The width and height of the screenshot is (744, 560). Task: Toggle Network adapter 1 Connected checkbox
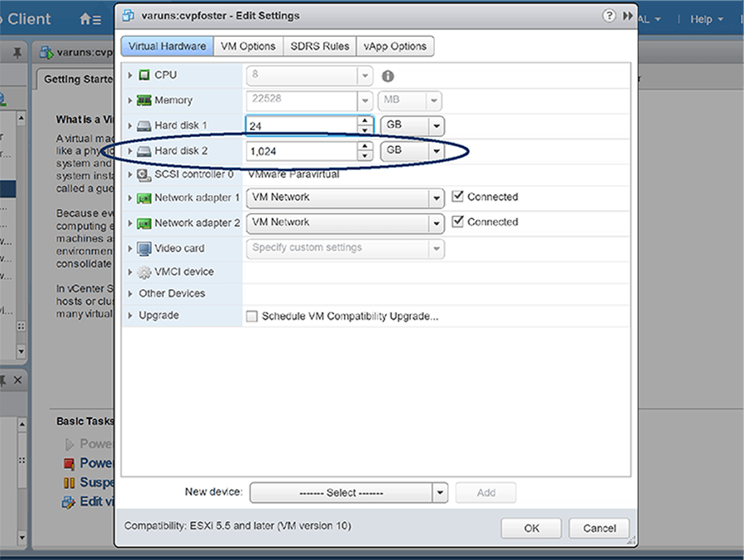point(457,196)
